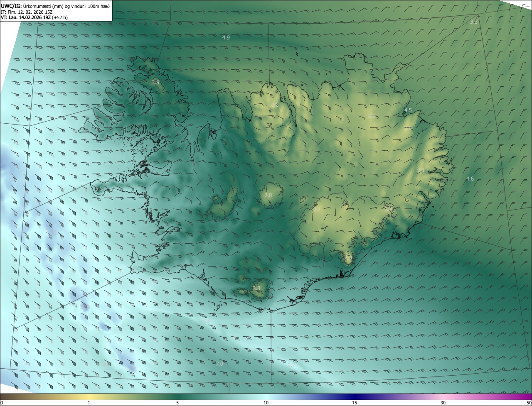The image size is (532, 406).
Task: Click the 4.9 value label on the map
Action: tap(226, 37)
